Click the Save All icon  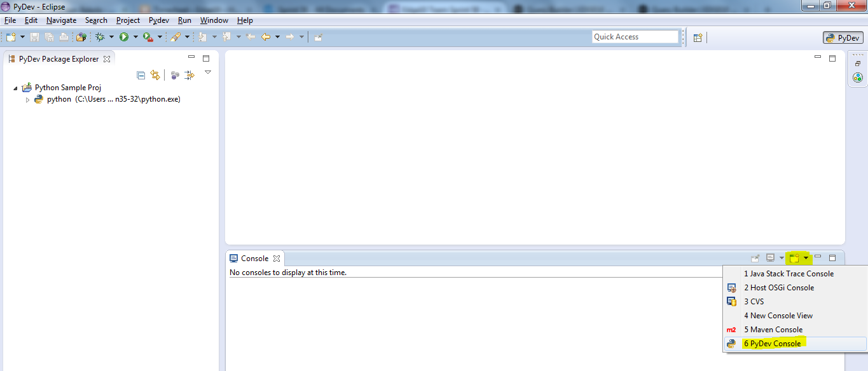tap(50, 37)
